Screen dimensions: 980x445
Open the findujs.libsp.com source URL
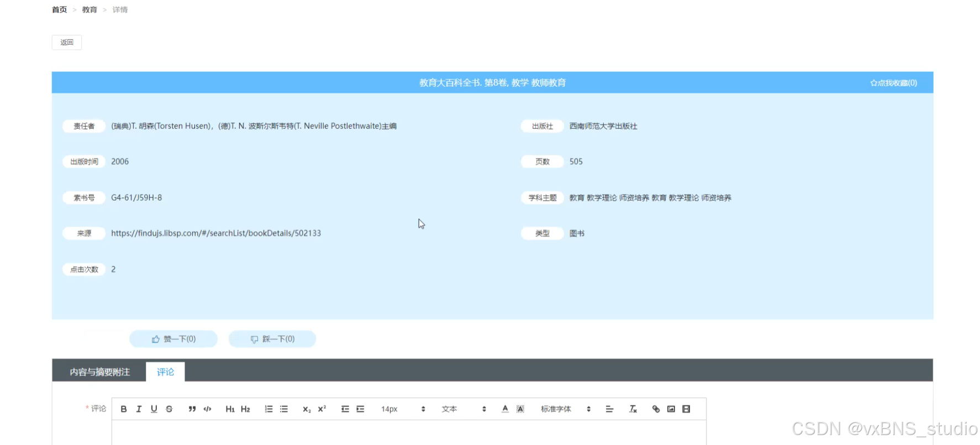coord(216,233)
